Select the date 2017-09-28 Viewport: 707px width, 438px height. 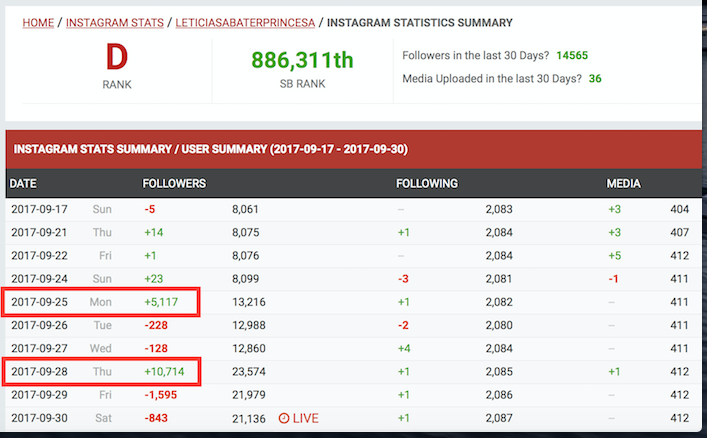coord(39,372)
